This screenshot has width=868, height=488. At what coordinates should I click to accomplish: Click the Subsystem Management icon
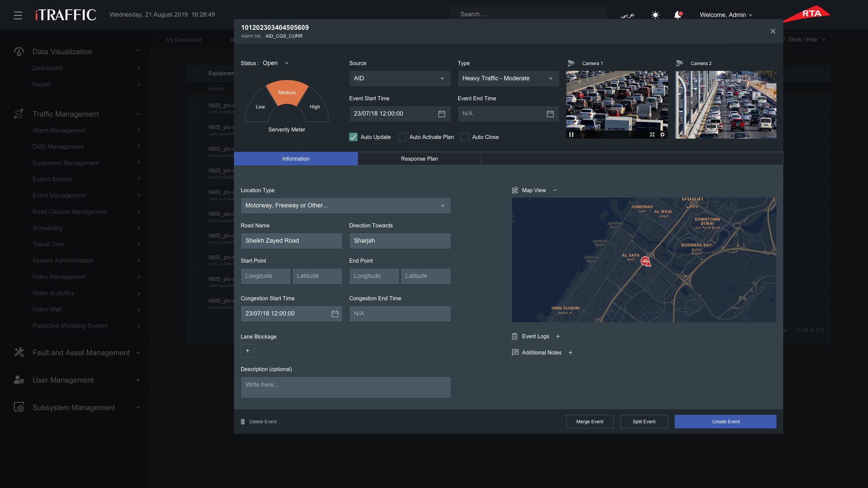pyautogui.click(x=19, y=408)
